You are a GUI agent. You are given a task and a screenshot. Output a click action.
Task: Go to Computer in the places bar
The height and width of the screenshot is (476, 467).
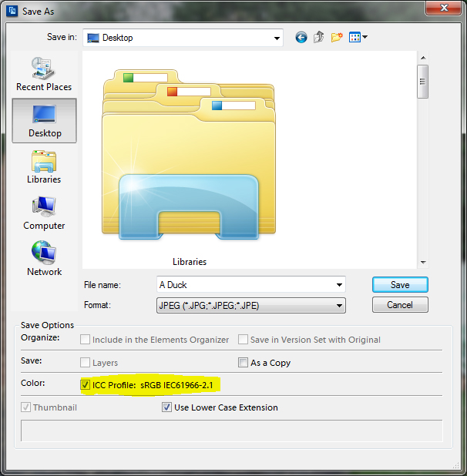[x=44, y=213]
